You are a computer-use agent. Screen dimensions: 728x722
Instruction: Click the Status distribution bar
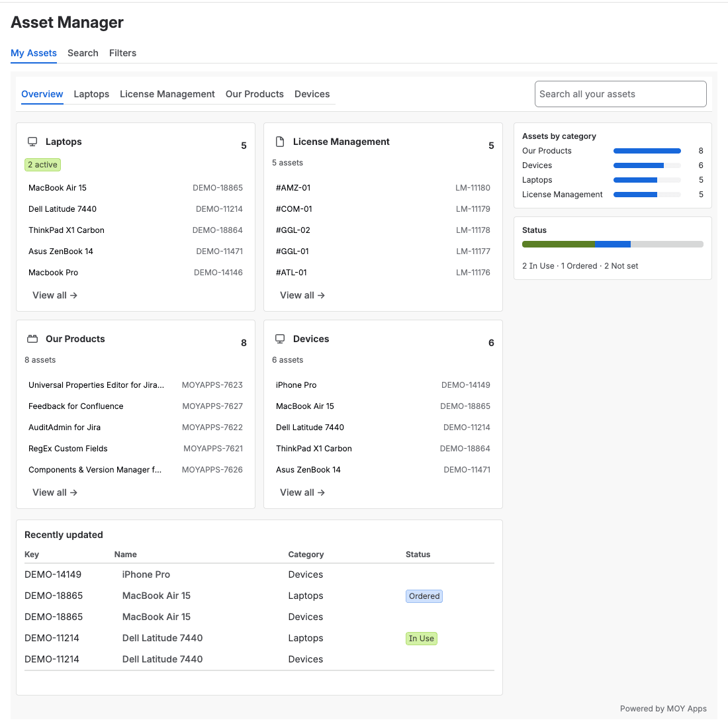[x=612, y=244]
